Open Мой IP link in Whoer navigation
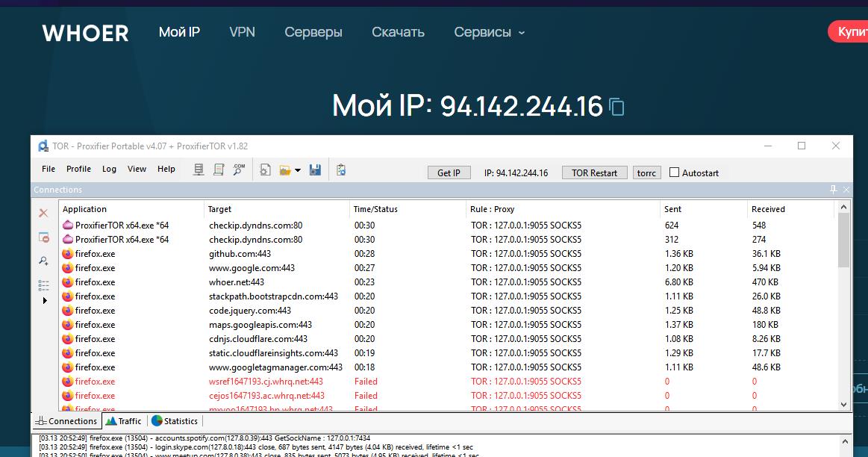The height and width of the screenshot is (457, 868). click(179, 32)
